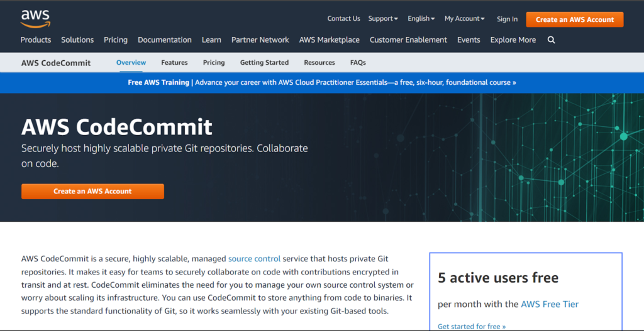Open the Customer Enablement menu

coord(408,40)
